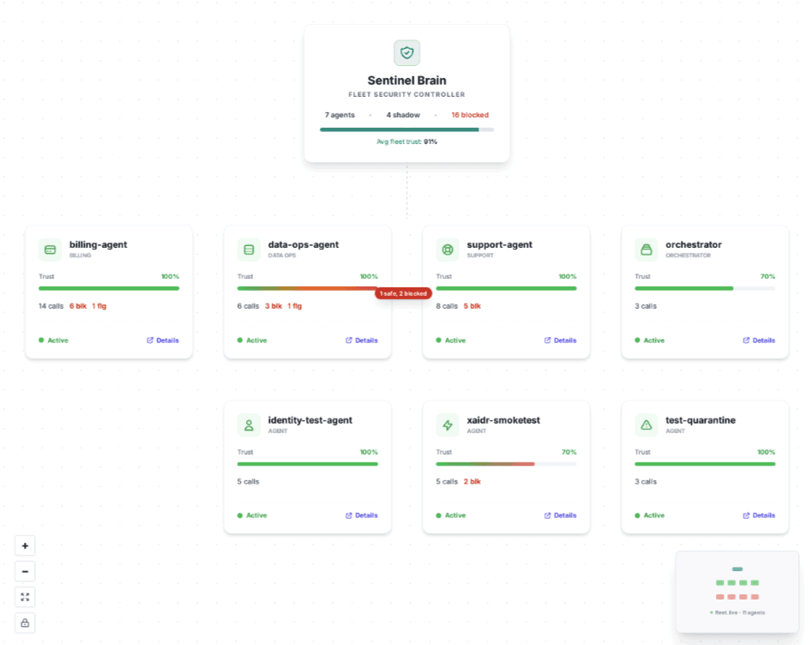
Task: Click 'Avg fleet trust: 91%' text
Action: tap(406, 142)
